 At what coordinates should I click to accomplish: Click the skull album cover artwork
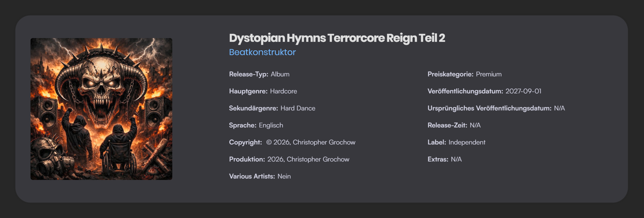point(101,109)
